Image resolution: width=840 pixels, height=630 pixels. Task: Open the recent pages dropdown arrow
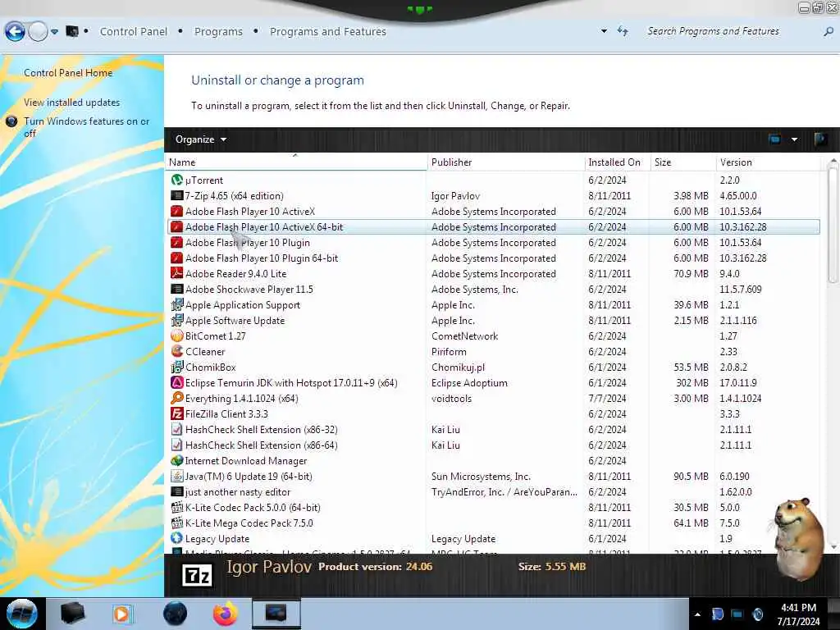[x=55, y=32]
